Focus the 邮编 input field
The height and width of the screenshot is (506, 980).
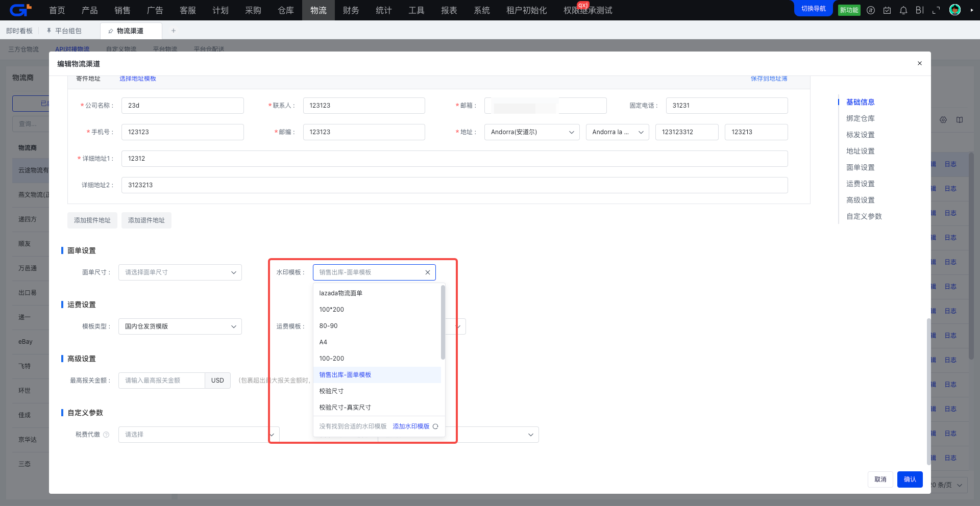coord(364,132)
